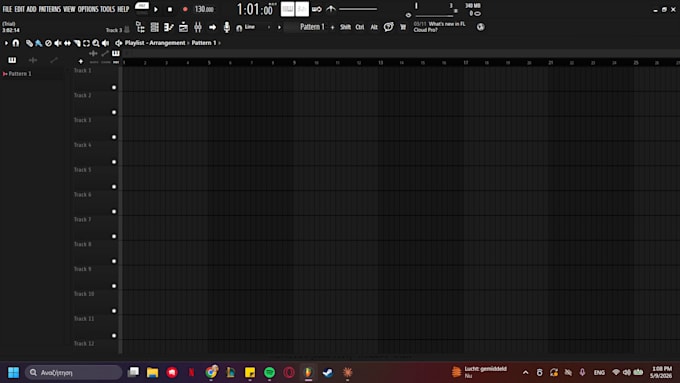Start playback with the play button
The image size is (680, 383).
pos(156,9)
